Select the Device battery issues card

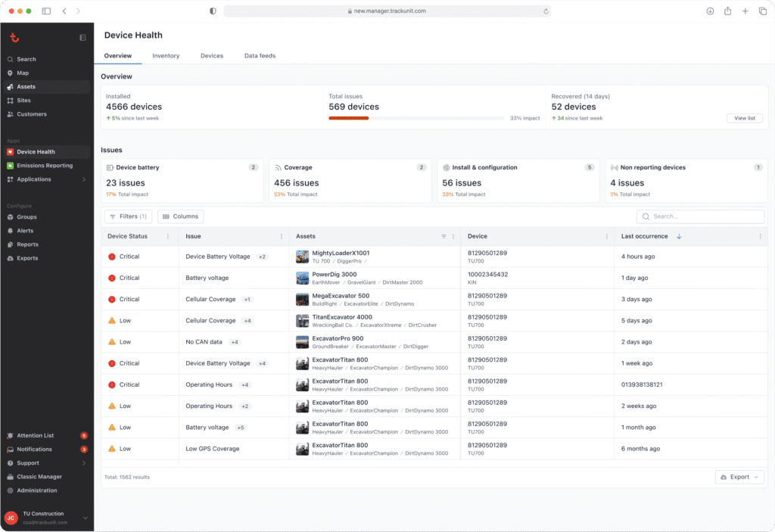(182, 180)
